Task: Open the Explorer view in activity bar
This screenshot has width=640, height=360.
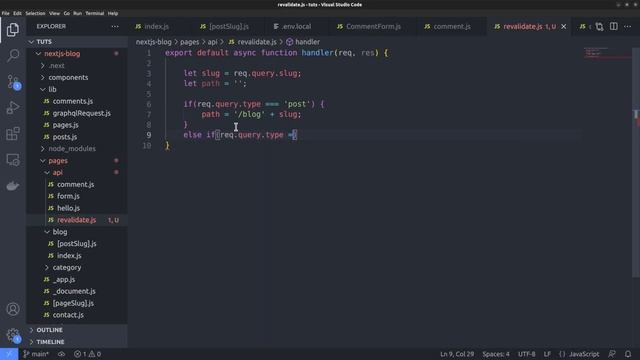Action: 13,30
